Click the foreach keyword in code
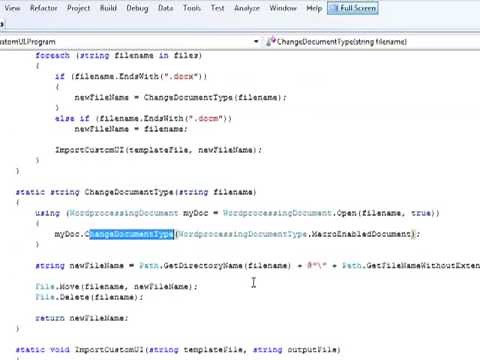 [53, 55]
